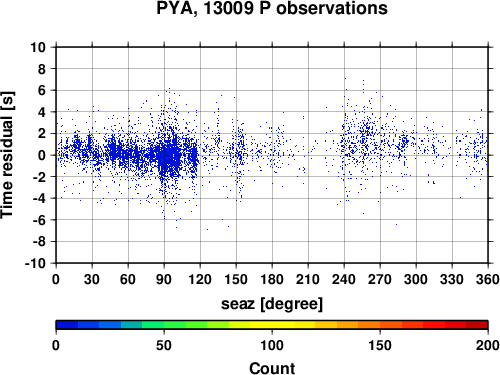500x375 pixels.
Task: Click the dark blue end of colorbar
Action: (67, 325)
